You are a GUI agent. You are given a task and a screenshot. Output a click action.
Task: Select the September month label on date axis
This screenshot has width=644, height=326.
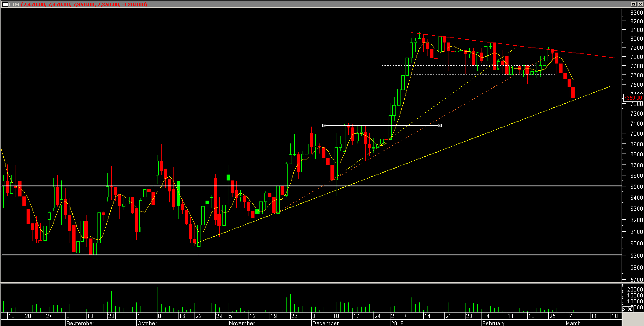80,323
